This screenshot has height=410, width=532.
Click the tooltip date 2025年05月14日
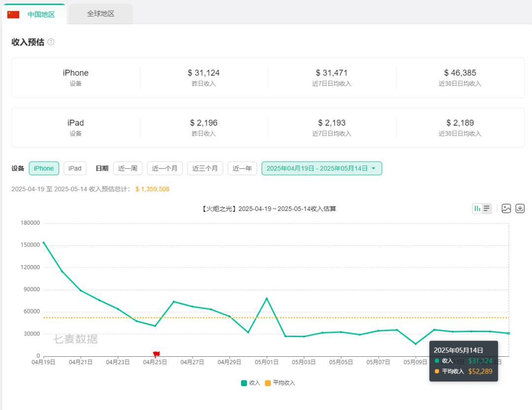tap(458, 350)
